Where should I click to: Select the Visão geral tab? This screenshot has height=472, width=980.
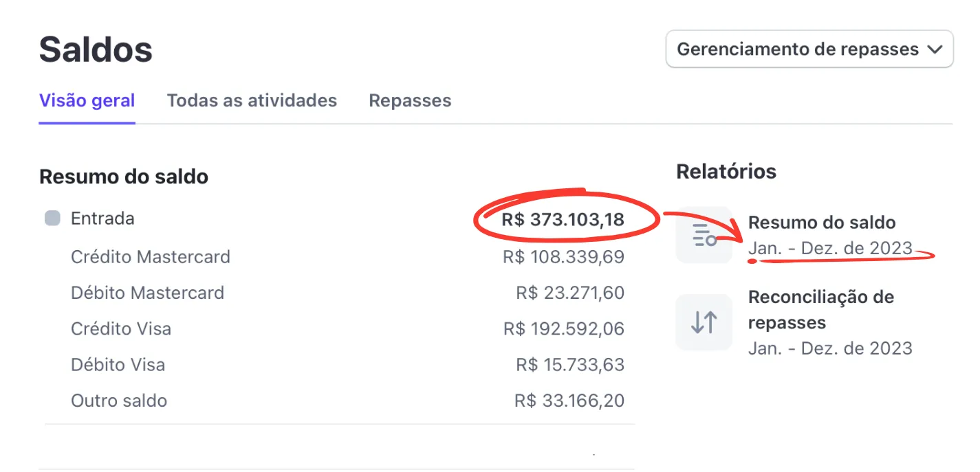(87, 100)
